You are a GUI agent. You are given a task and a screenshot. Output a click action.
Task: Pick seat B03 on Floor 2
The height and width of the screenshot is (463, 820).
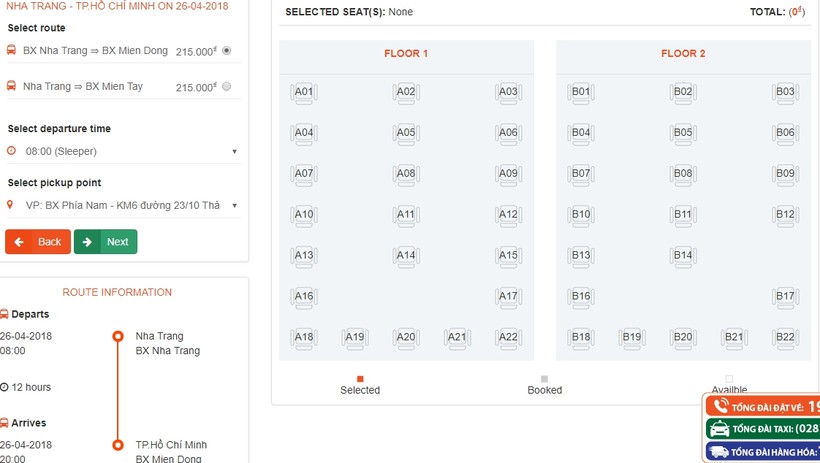[x=785, y=93]
